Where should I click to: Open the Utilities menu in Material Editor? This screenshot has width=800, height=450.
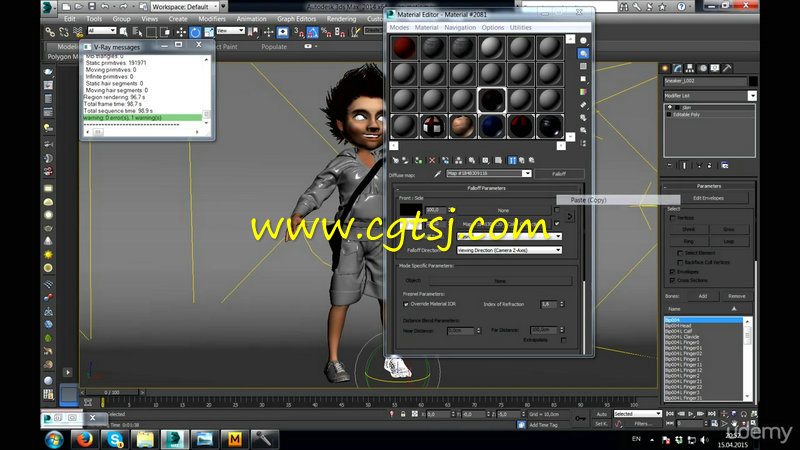(520, 28)
